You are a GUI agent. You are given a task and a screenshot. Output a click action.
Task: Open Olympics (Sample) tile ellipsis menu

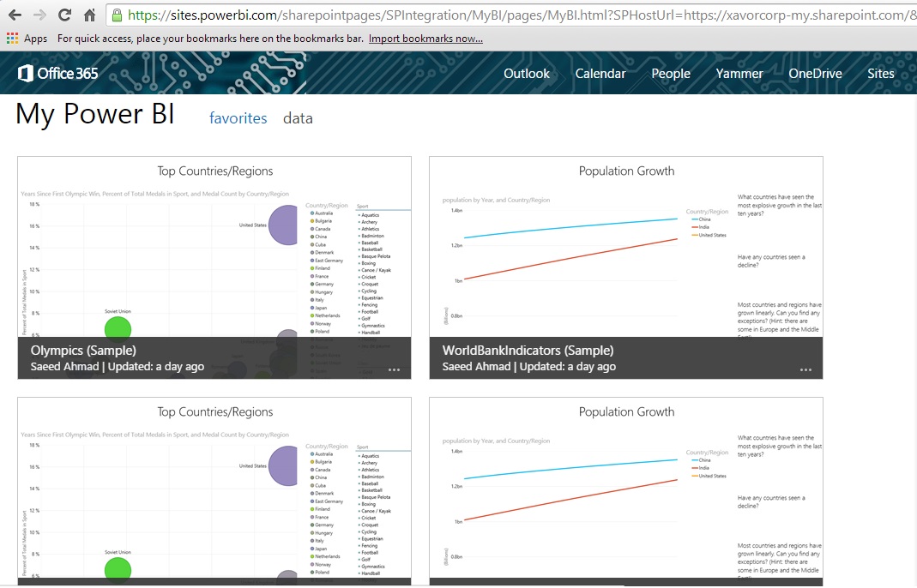tap(394, 369)
